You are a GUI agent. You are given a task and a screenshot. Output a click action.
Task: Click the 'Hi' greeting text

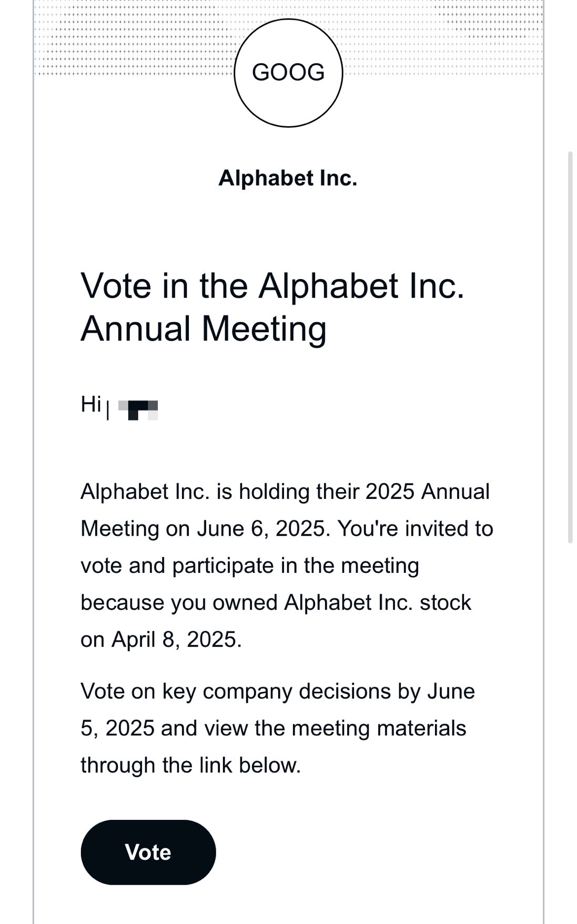pos(91,404)
